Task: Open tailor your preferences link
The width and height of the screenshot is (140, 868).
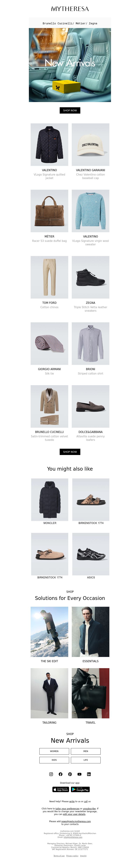Action: (68, 808)
